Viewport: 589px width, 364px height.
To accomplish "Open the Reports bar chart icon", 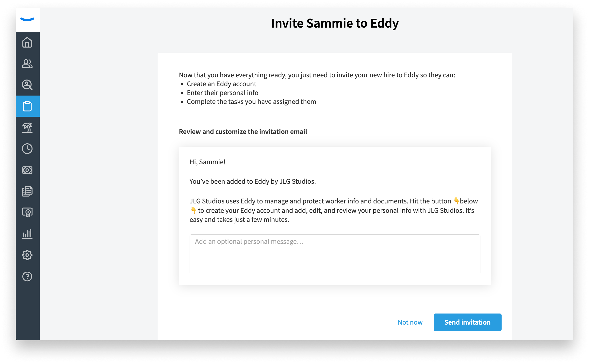I will tap(27, 234).
